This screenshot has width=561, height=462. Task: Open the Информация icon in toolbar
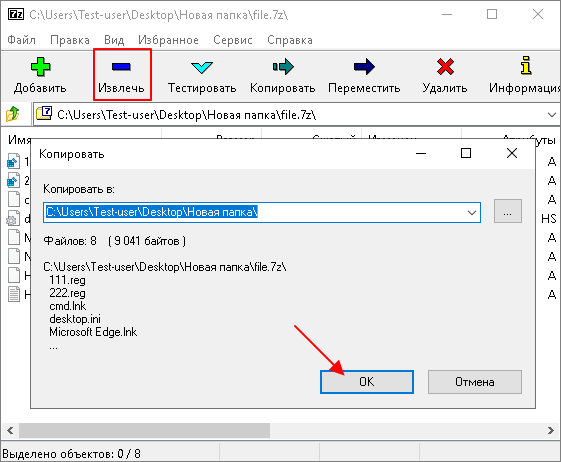coord(526,65)
